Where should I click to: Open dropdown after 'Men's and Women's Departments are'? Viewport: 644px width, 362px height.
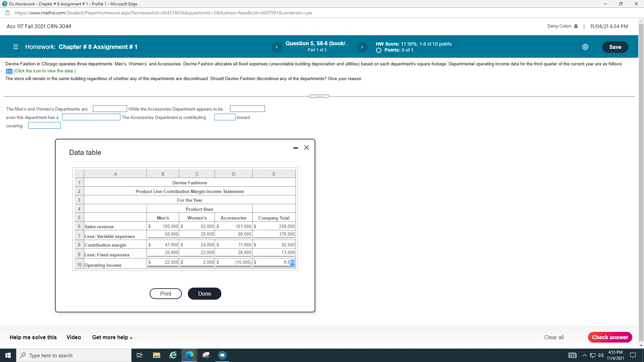pyautogui.click(x=110, y=109)
